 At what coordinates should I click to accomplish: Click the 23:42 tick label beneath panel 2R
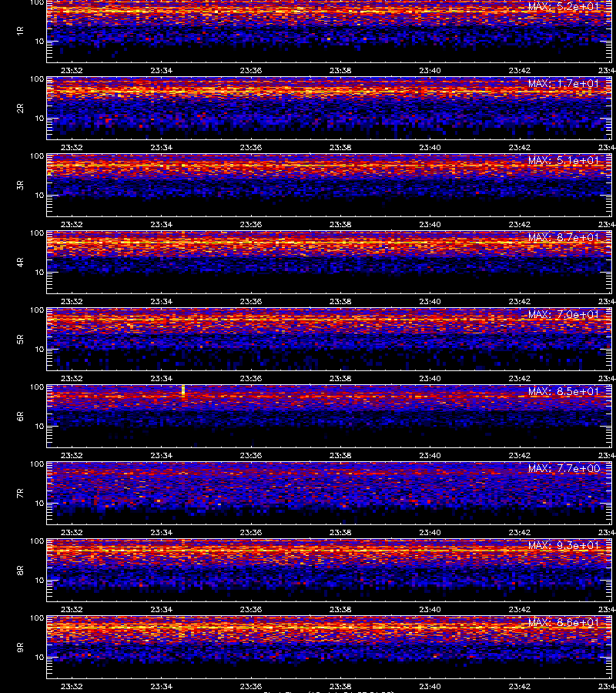tap(520, 147)
